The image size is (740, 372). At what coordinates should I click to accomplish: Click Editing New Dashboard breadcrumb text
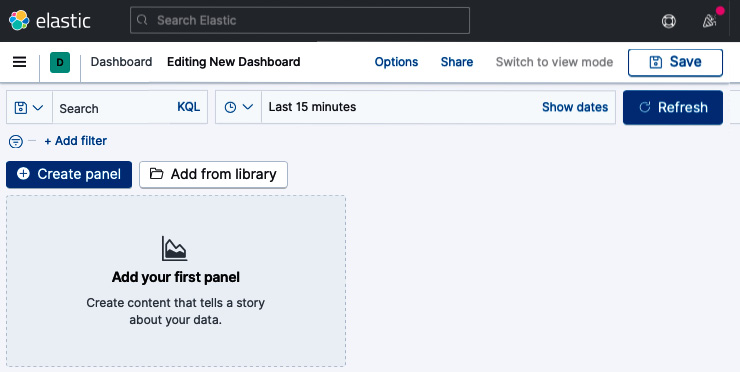coord(234,62)
